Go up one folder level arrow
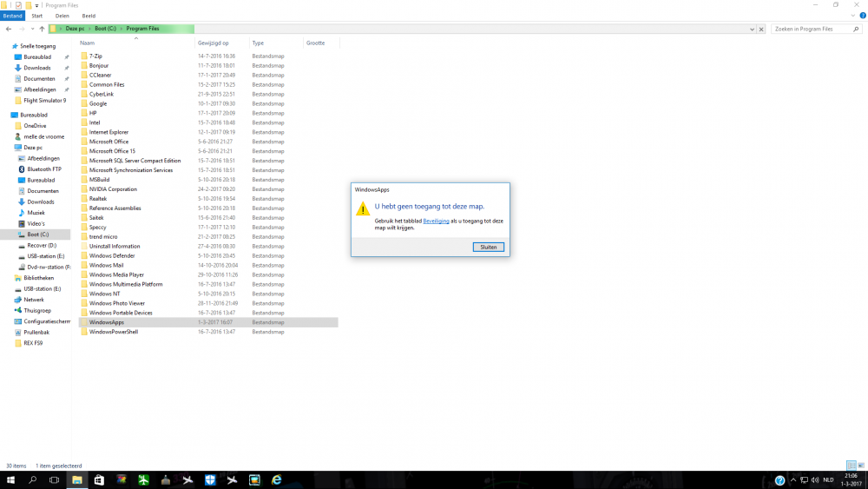The height and width of the screenshot is (489, 868). point(42,29)
